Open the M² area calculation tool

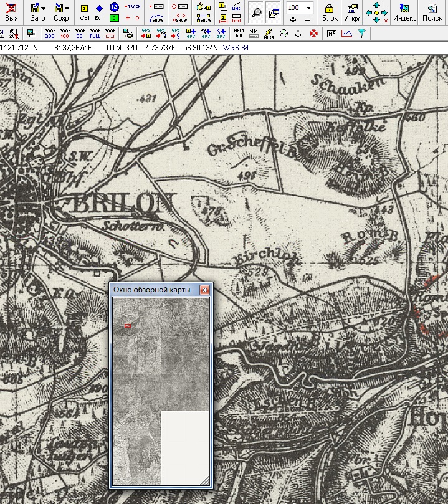pos(331,33)
